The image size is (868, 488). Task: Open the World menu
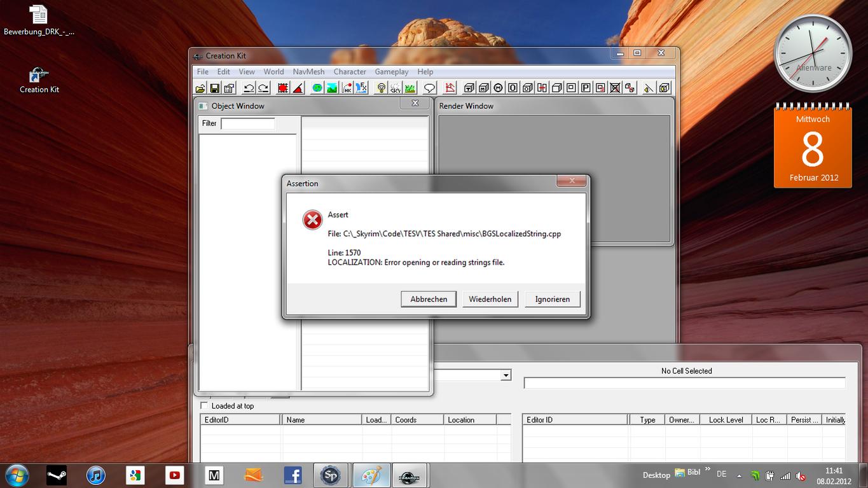273,72
